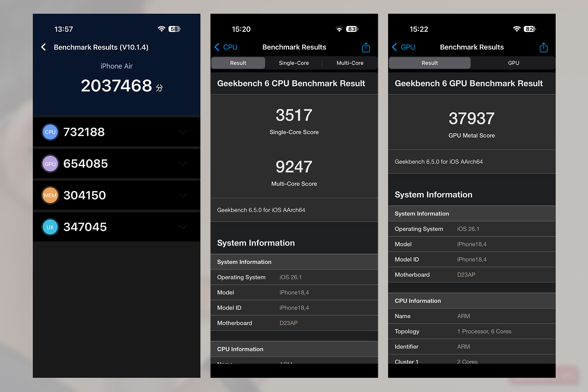
Task: Select the CPU score icon in AnTuTu
Action: pos(50,132)
